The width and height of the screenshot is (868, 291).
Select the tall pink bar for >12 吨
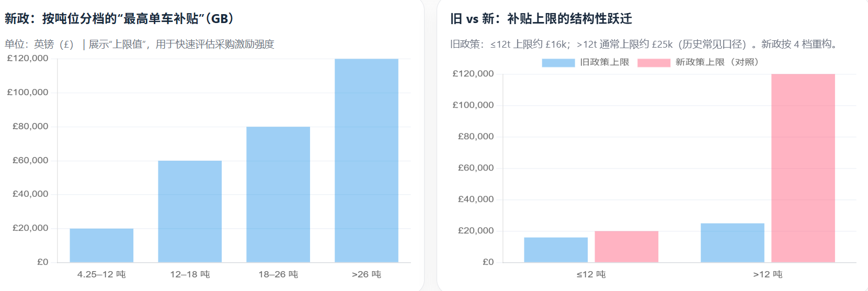click(803, 168)
